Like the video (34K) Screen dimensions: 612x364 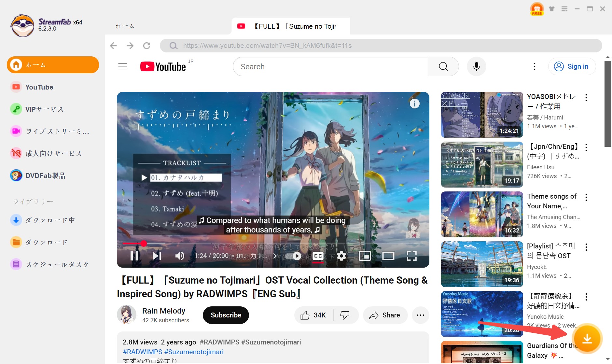point(313,315)
